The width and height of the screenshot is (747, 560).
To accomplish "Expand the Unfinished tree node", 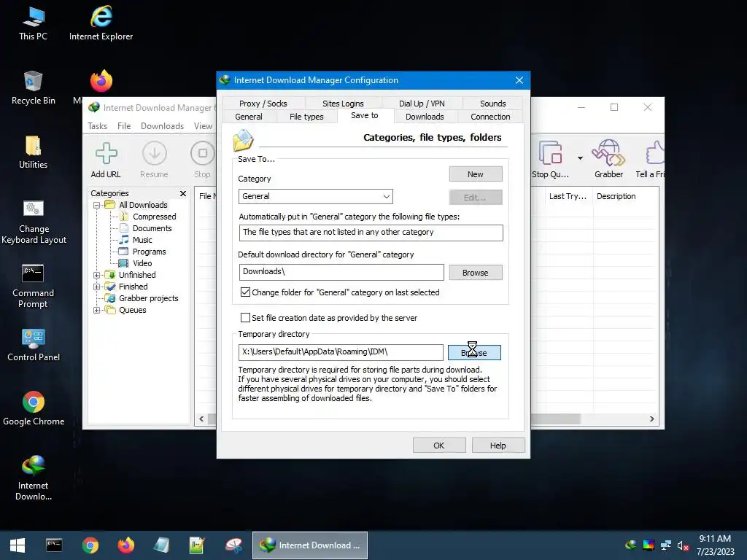I will (x=97, y=275).
